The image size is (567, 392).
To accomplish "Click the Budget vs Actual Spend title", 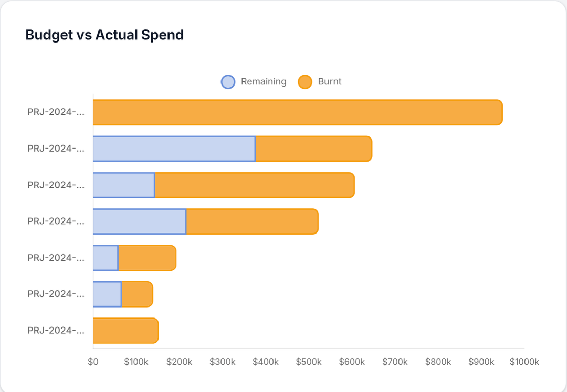I will [104, 35].
